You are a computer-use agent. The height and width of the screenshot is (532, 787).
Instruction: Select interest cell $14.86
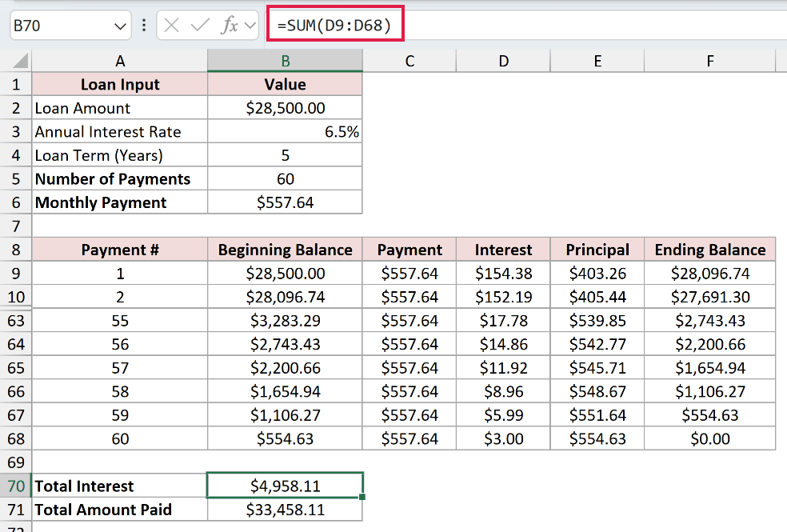click(x=503, y=344)
